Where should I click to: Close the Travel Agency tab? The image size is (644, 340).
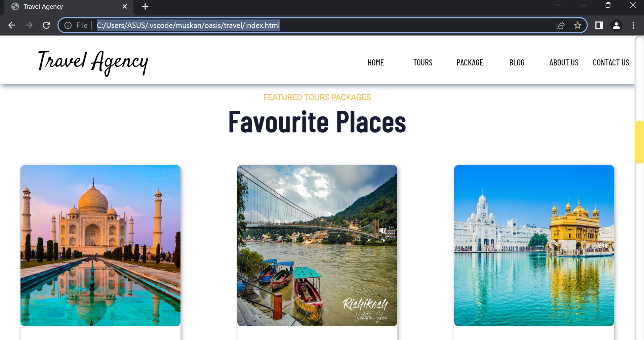(x=125, y=7)
